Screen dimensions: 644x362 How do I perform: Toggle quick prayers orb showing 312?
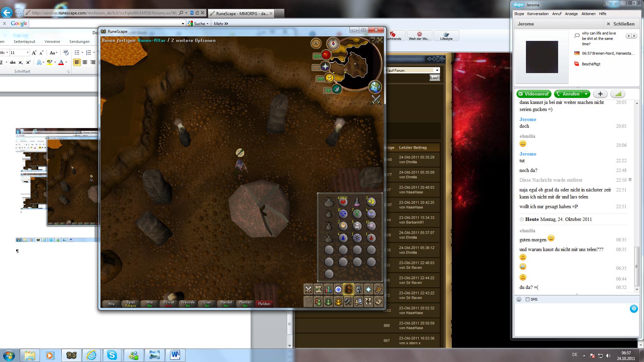tap(325, 67)
